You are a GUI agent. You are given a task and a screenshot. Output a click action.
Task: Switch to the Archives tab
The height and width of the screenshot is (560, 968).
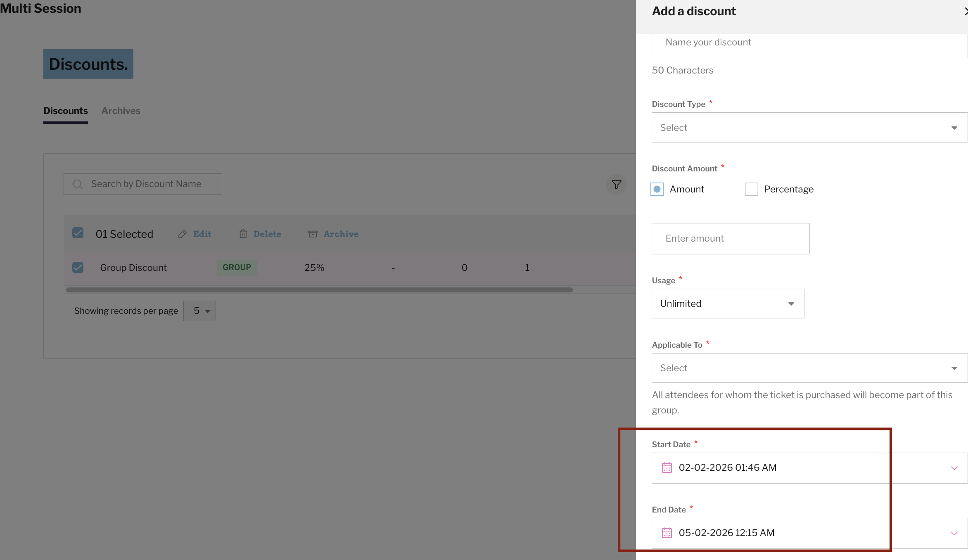coord(121,111)
